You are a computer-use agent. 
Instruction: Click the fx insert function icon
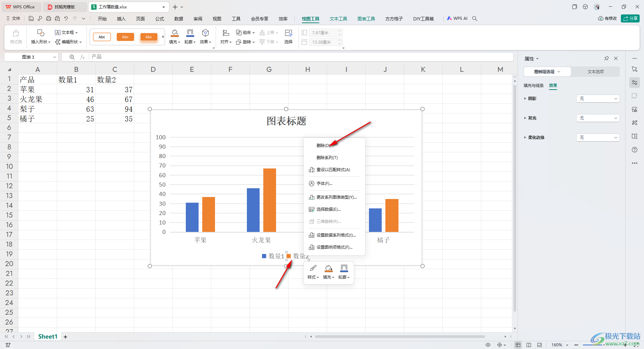click(82, 57)
